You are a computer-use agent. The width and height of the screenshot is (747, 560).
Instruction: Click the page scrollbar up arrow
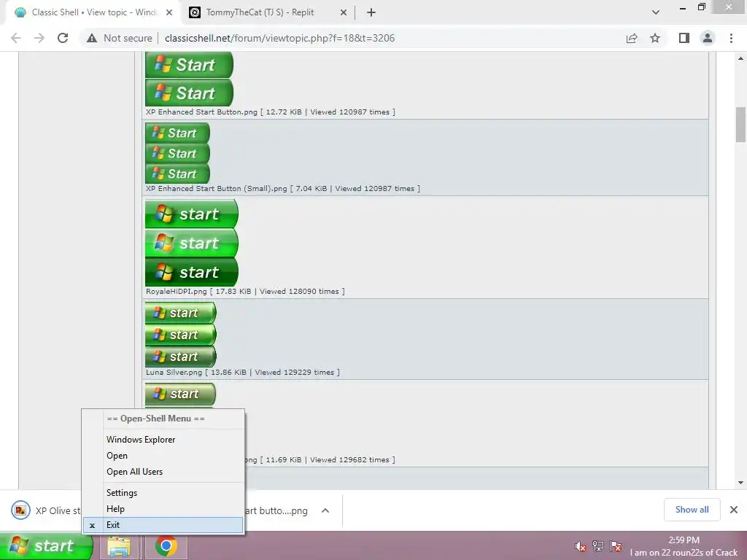(741, 58)
